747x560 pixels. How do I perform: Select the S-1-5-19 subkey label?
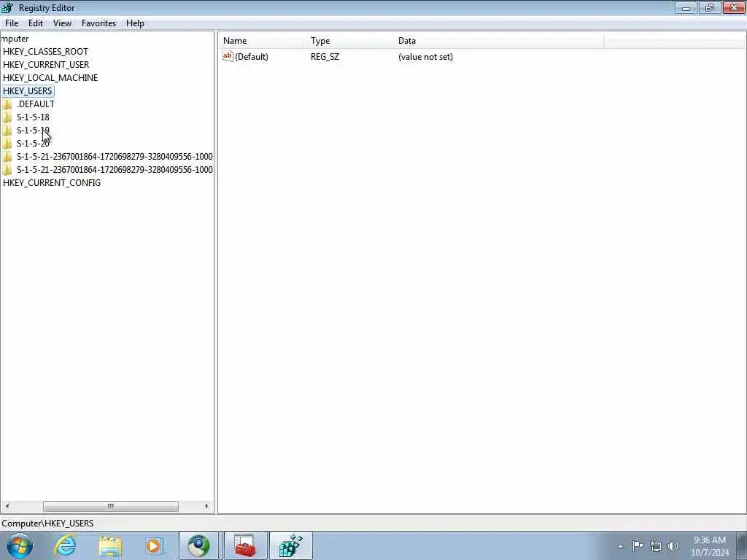pos(33,131)
